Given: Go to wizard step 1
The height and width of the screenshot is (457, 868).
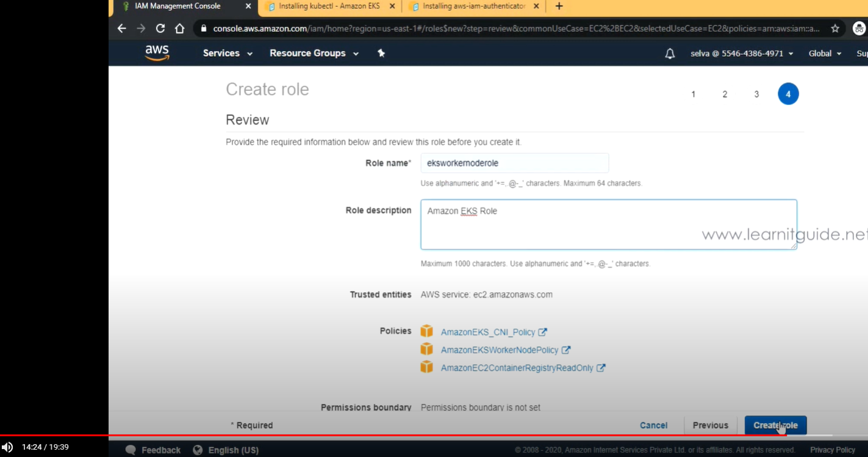Looking at the screenshot, I should point(693,94).
